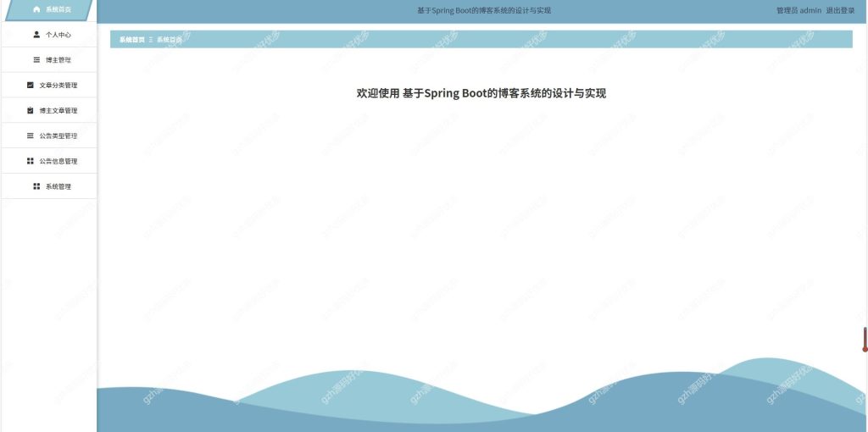Open 公告类型管理 menu entry
This screenshot has width=868, height=432.
pos(48,136)
